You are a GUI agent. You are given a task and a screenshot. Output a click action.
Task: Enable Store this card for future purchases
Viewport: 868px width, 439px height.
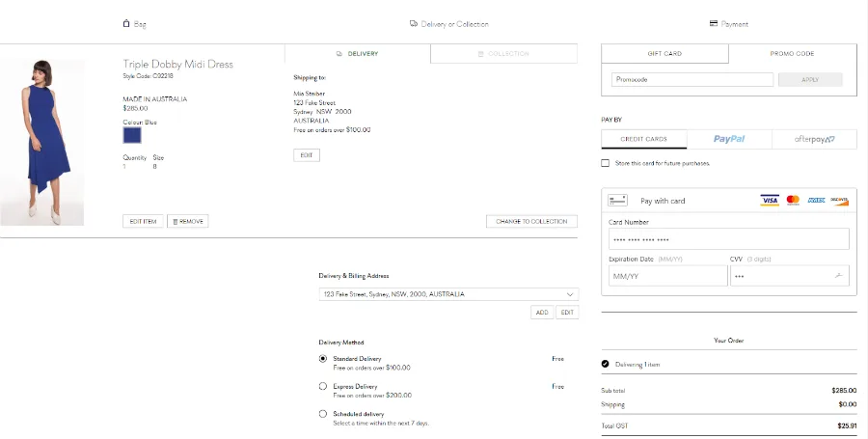606,163
